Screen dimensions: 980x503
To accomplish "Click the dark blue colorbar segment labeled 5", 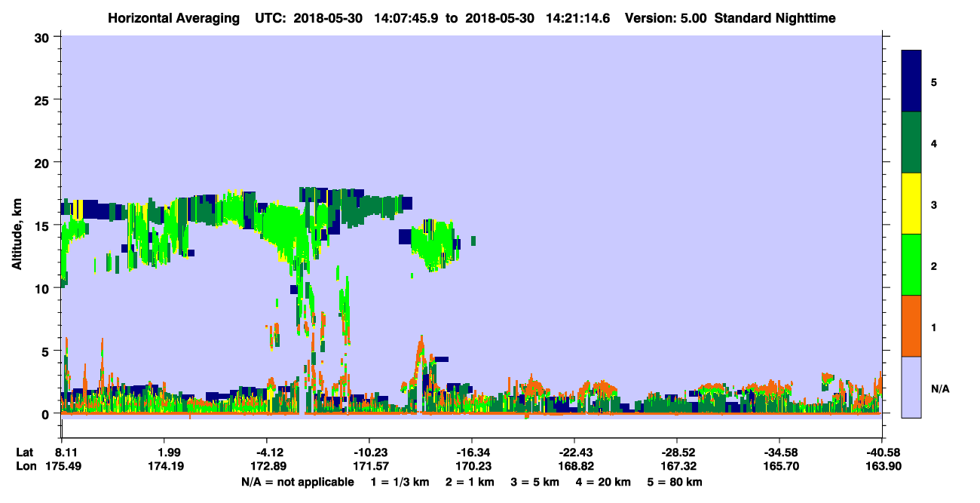I will pos(911,81).
